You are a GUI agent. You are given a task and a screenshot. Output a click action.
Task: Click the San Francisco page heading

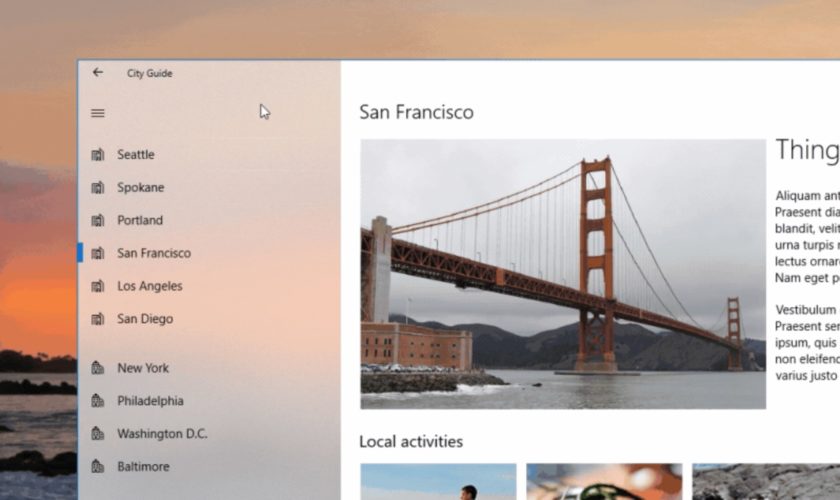tap(416, 112)
